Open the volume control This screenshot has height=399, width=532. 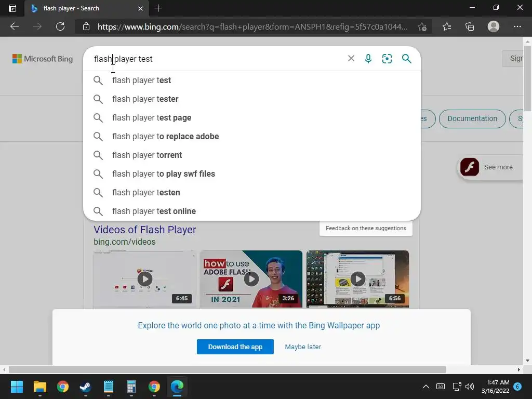tap(470, 387)
